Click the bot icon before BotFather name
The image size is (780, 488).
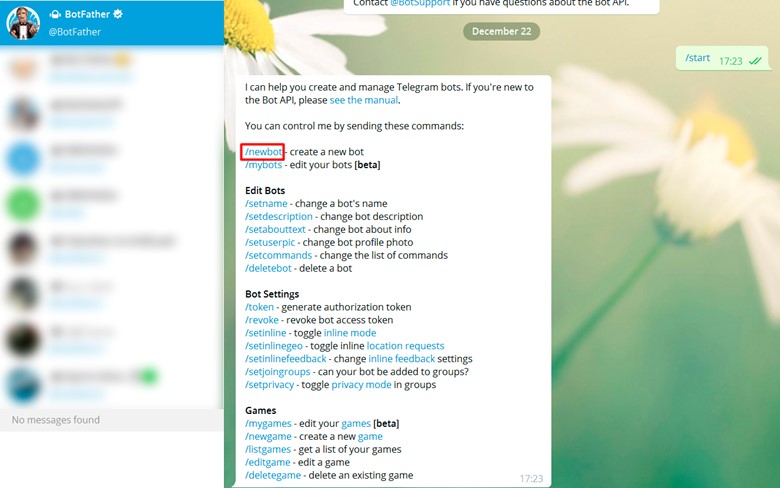pos(55,14)
